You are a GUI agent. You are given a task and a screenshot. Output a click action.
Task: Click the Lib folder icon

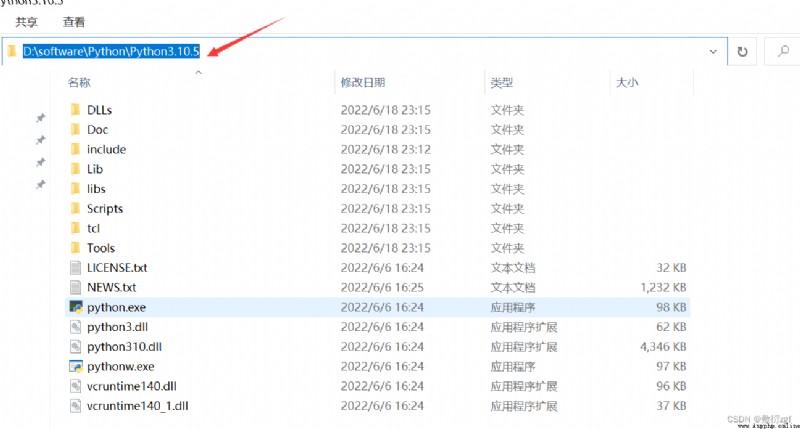coord(76,169)
